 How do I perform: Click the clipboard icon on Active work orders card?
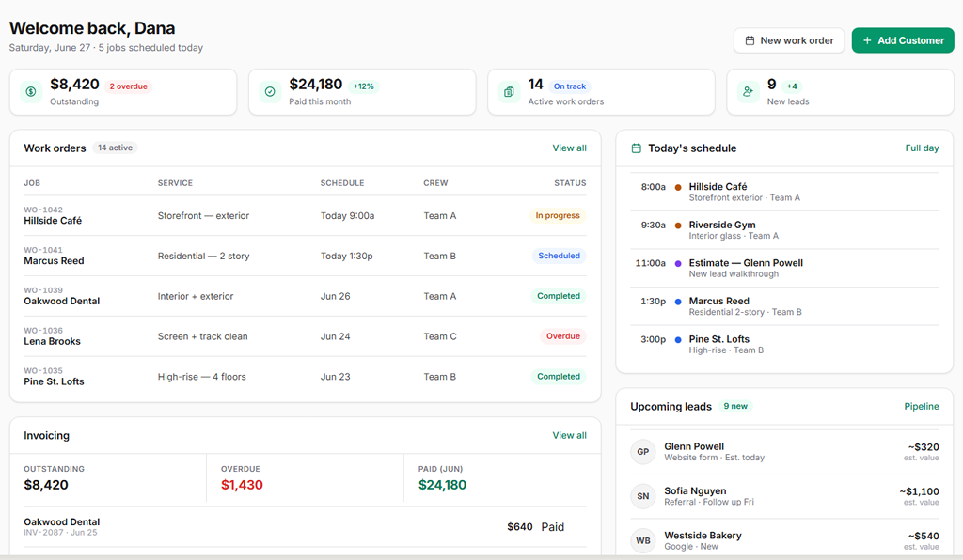tap(509, 92)
